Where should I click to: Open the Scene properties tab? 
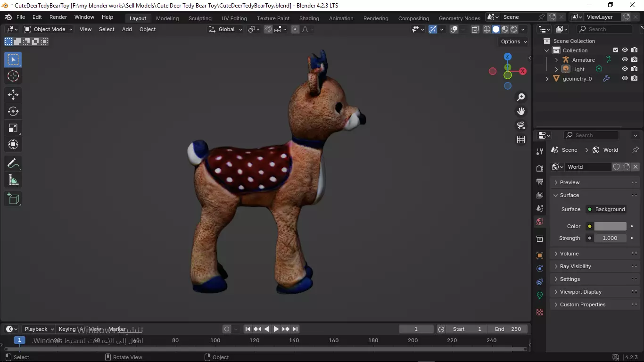(x=540, y=208)
